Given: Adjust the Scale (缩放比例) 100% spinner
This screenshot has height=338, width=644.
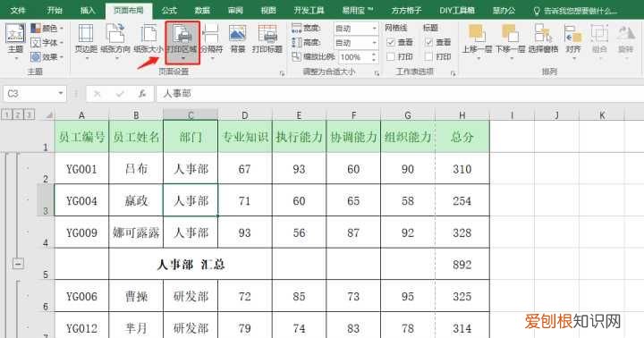Looking at the screenshot, I should (x=374, y=56).
